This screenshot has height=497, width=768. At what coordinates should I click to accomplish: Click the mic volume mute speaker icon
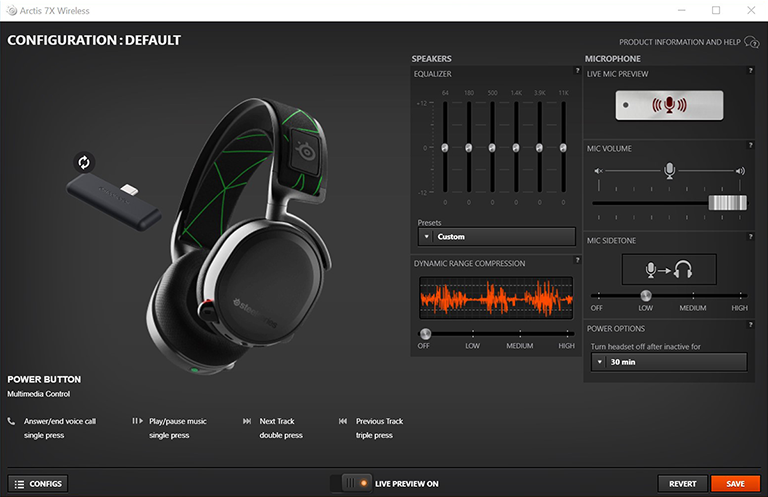pos(598,171)
